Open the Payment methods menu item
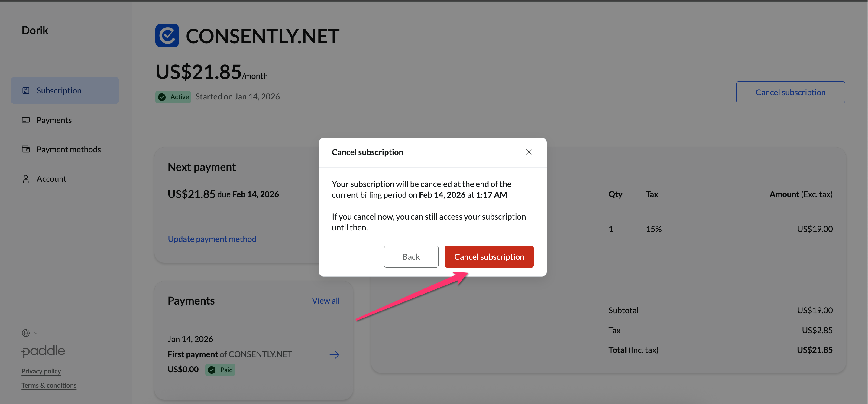 pos(68,149)
